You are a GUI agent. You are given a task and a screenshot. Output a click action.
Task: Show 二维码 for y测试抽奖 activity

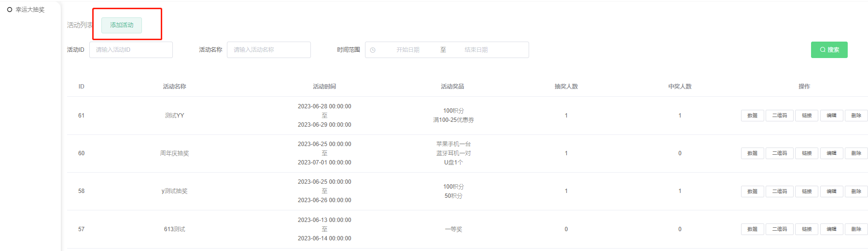[x=779, y=192]
